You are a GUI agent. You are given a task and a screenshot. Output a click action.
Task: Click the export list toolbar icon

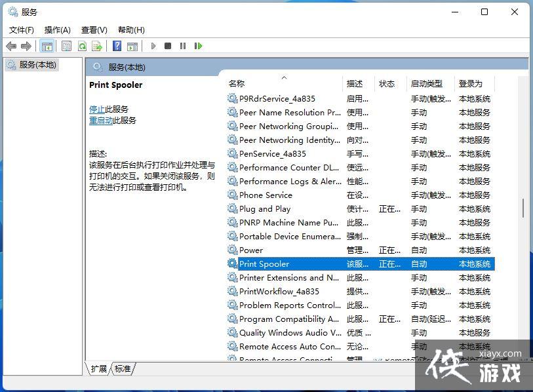[96, 46]
